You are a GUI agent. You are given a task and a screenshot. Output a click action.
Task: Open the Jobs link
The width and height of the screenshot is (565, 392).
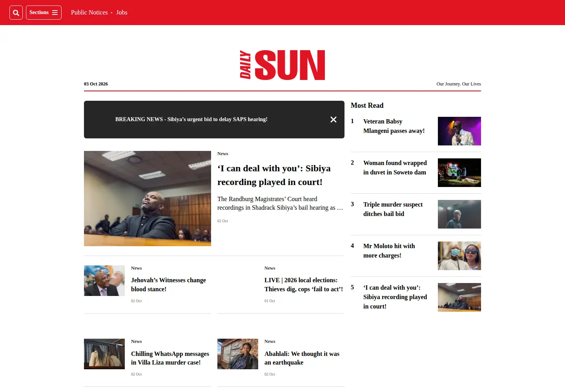pyautogui.click(x=122, y=13)
